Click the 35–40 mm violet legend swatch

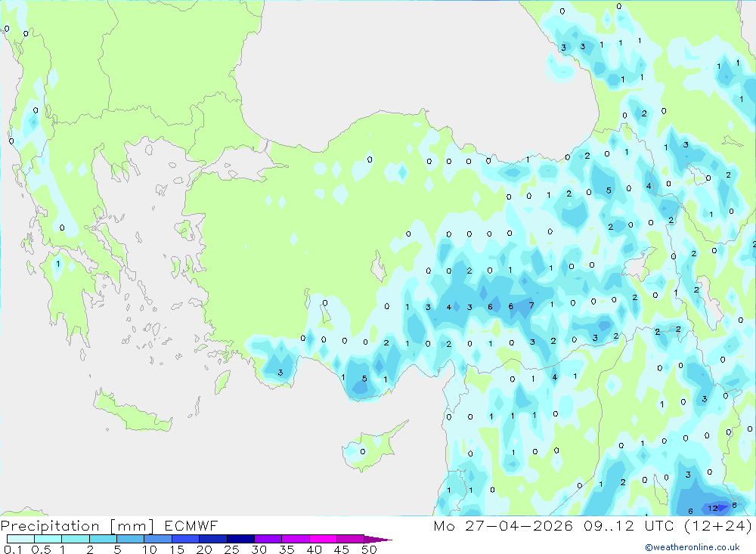pyautogui.click(x=296, y=539)
